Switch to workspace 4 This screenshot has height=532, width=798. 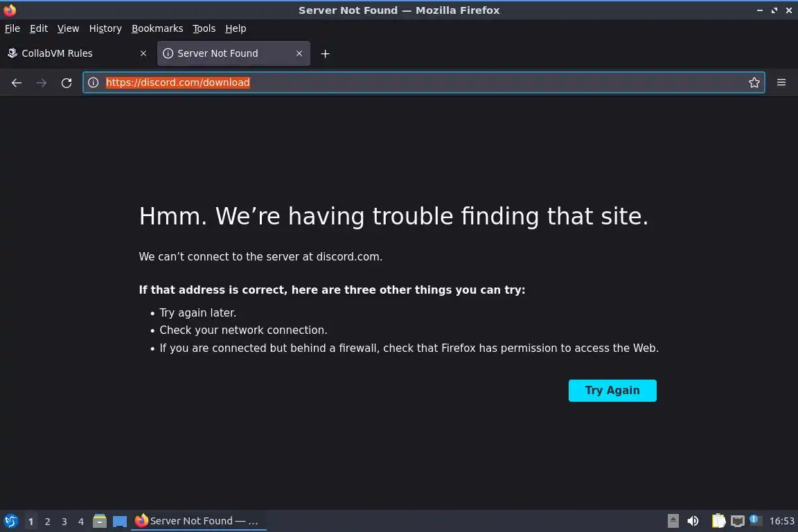coord(81,522)
